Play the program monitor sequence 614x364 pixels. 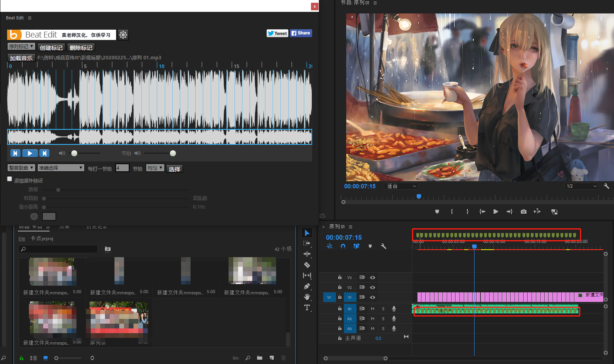[496, 212]
